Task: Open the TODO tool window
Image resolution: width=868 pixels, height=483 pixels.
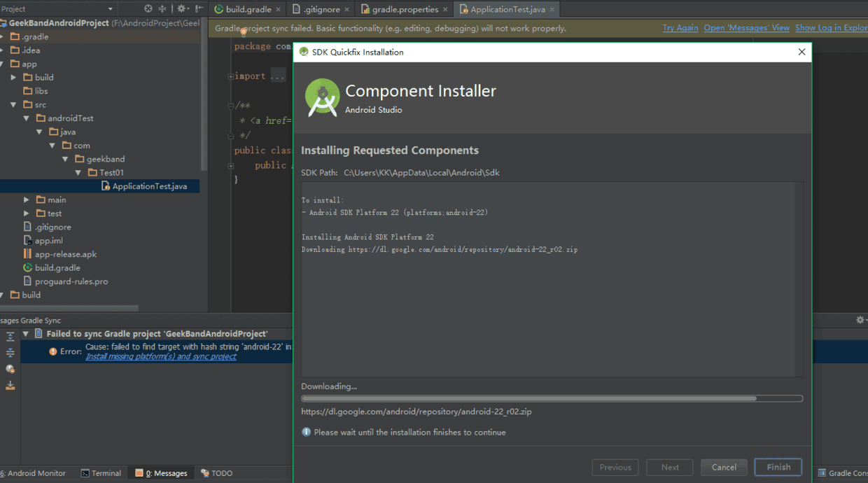Action: (216, 473)
